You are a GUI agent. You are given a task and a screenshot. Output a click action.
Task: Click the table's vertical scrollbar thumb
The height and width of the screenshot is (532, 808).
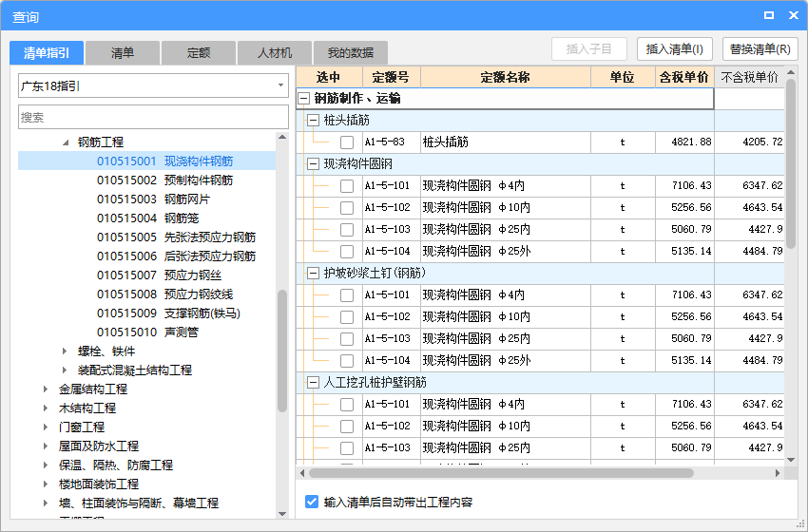[791, 163]
